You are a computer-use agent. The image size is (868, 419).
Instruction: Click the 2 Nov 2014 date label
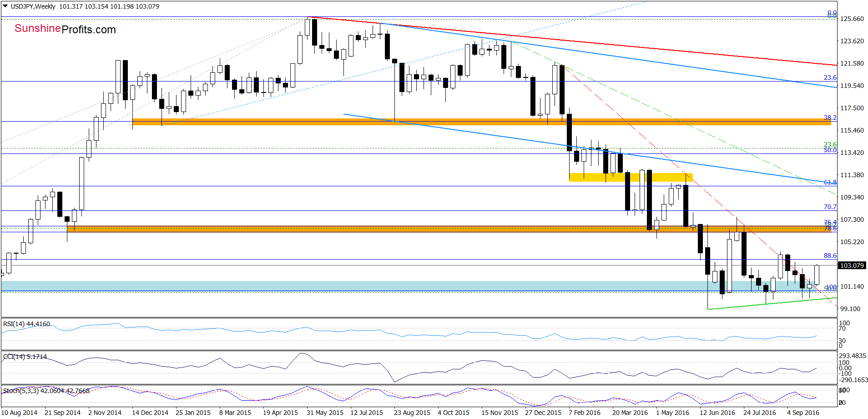click(x=105, y=413)
